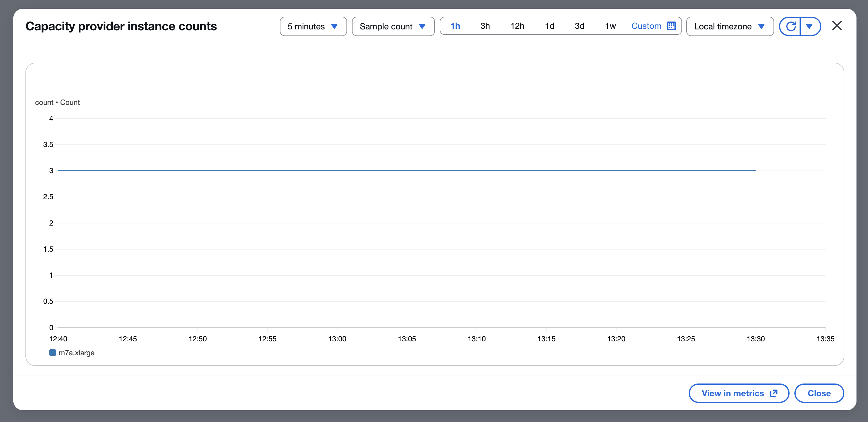Open the Local timezone selector
Screen dimensions: 868x422
pyautogui.click(x=730, y=26)
